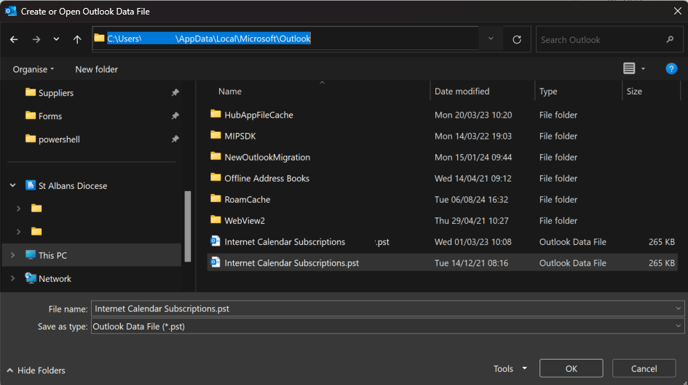Select the pst file modified 01/03/23
688x385 pixels.
tap(442, 242)
